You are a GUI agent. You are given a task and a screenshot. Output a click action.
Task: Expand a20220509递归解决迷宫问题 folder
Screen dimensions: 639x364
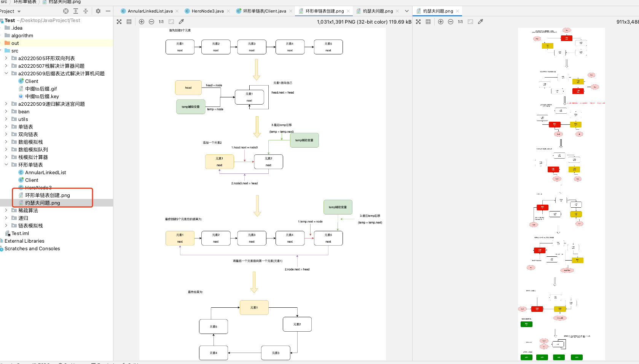[6, 104]
